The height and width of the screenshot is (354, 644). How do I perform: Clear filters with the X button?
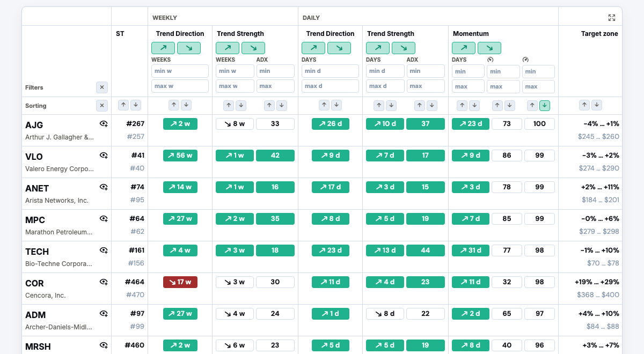(102, 87)
